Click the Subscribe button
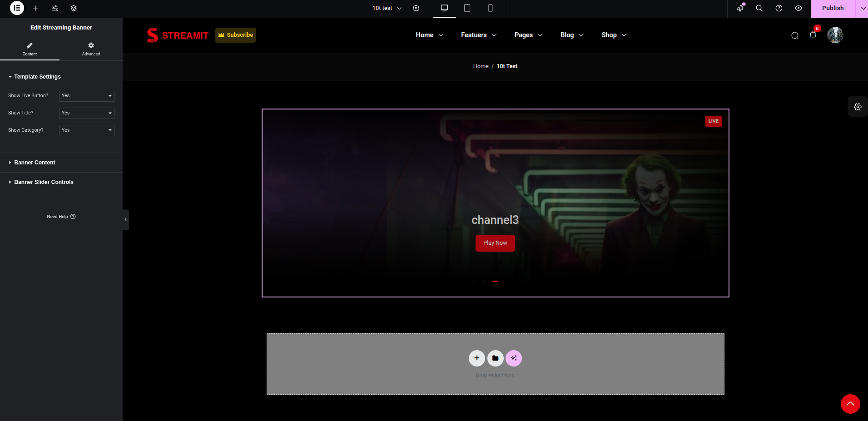The image size is (868, 421). [x=235, y=35]
